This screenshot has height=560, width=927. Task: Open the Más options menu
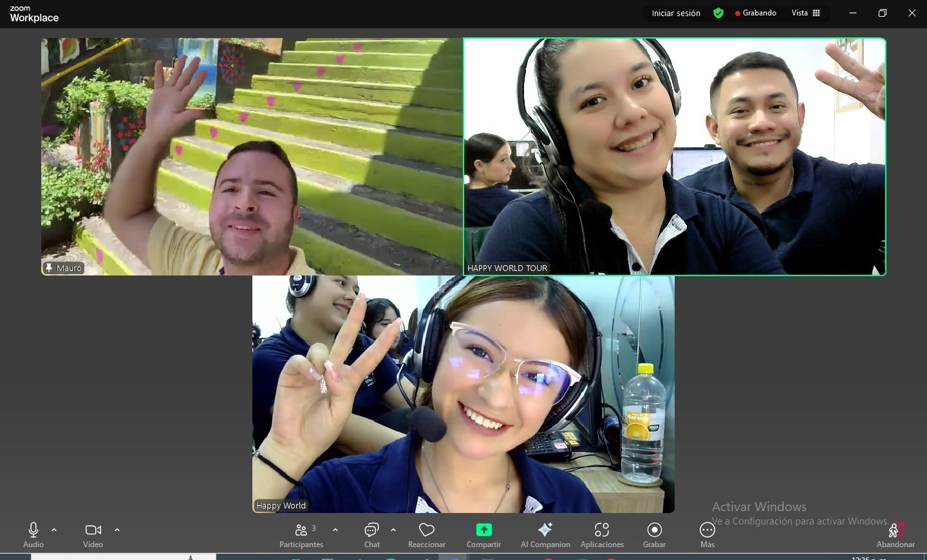(707, 530)
